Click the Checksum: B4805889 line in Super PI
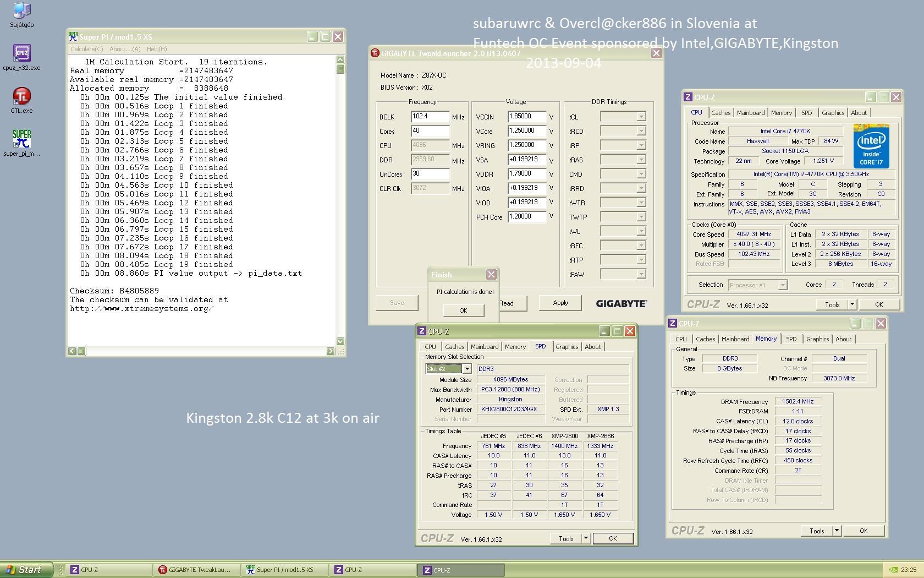924x578 pixels. [x=114, y=291]
